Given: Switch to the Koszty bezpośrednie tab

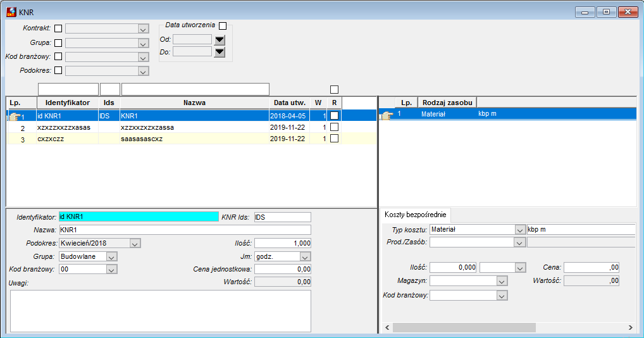Looking at the screenshot, I should click(x=415, y=215).
